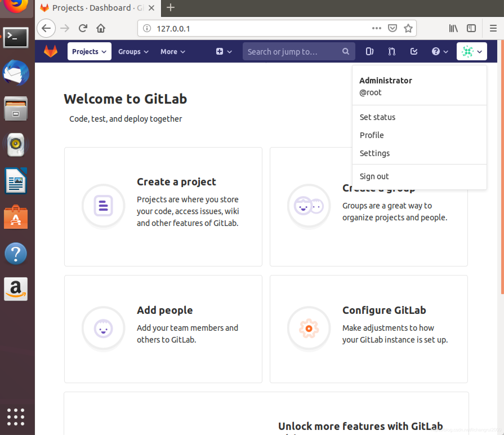504x435 pixels.
Task: Click the GitLab fox logo in navbar
Action: point(51,51)
